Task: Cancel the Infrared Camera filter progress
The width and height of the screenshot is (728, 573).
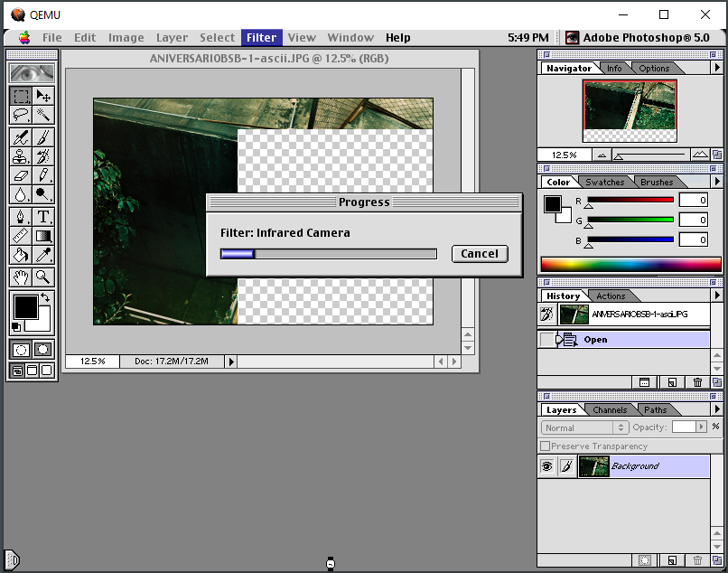Action: 479,254
